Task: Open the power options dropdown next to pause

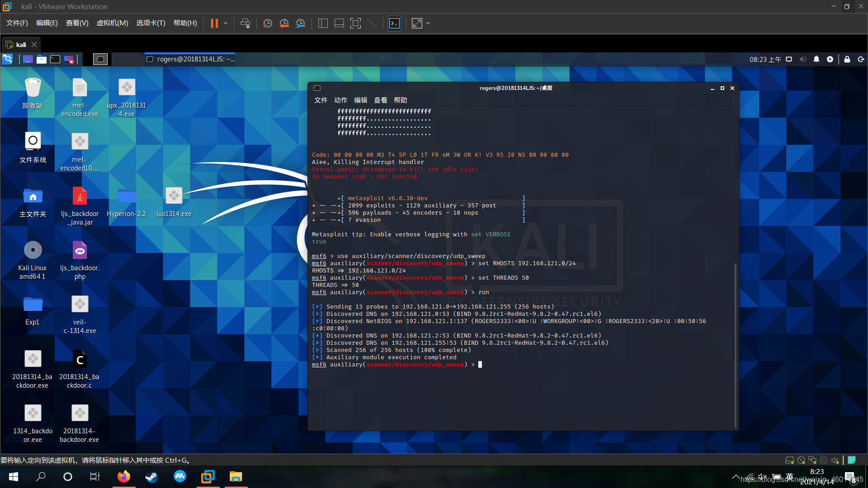Action: (225, 23)
